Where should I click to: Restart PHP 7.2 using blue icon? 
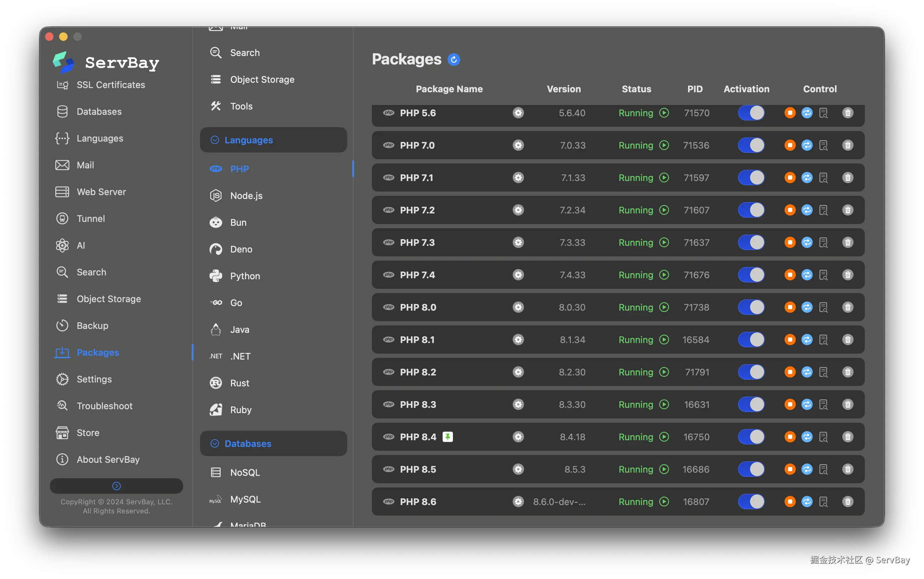807,210
